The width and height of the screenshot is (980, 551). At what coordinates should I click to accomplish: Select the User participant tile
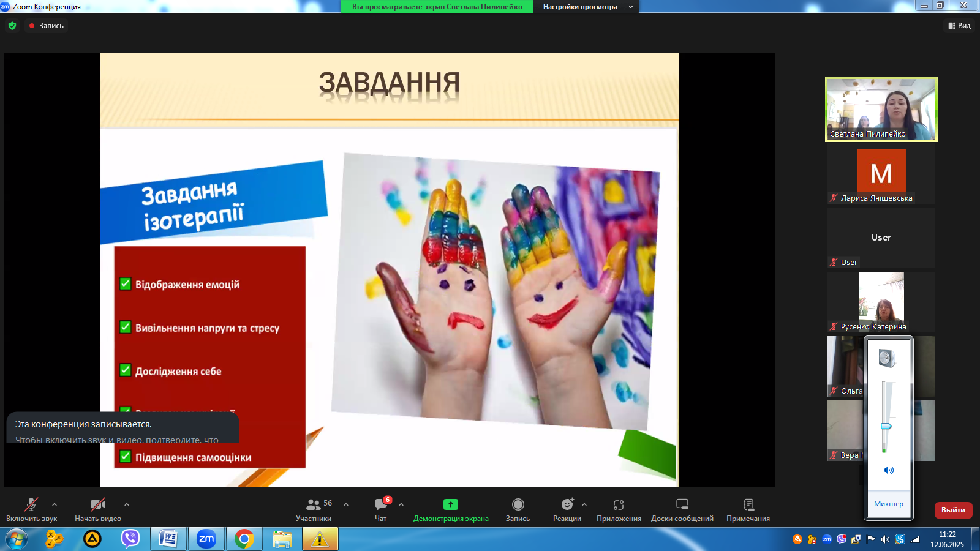pos(881,238)
